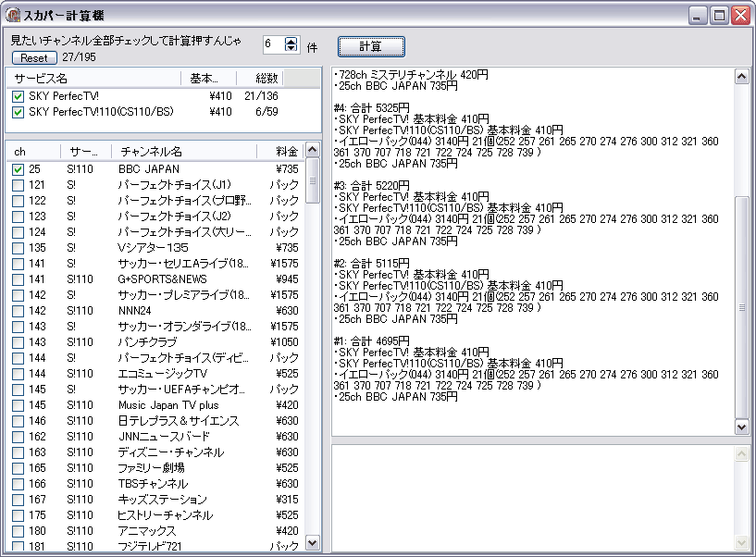Click results pane scroll down arrow

741,427
